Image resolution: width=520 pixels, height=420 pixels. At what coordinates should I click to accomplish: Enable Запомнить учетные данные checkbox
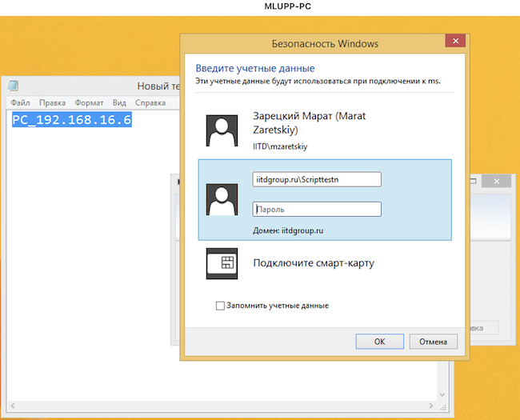(220, 306)
